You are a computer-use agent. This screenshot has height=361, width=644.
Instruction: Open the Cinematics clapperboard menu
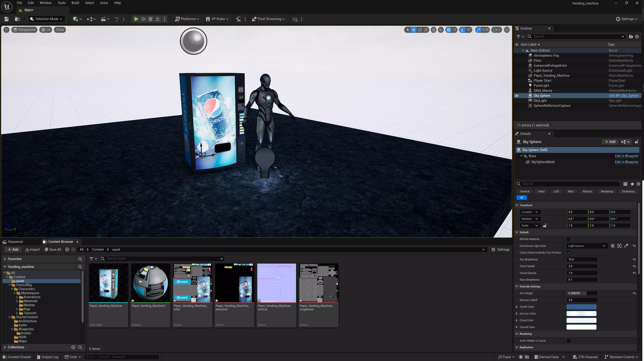coord(105,19)
